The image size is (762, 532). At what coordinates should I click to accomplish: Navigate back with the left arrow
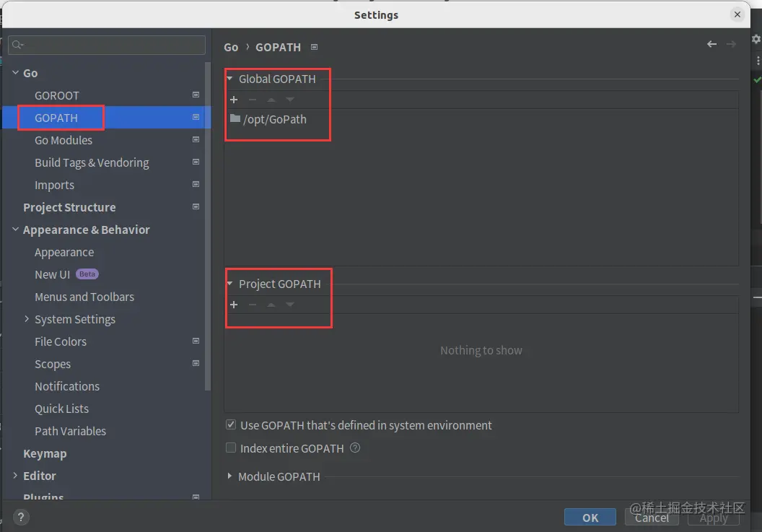pos(712,44)
